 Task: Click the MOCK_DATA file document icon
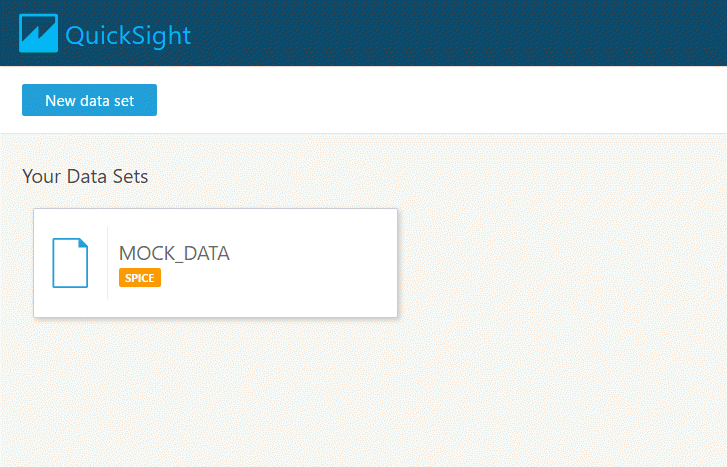click(x=70, y=263)
